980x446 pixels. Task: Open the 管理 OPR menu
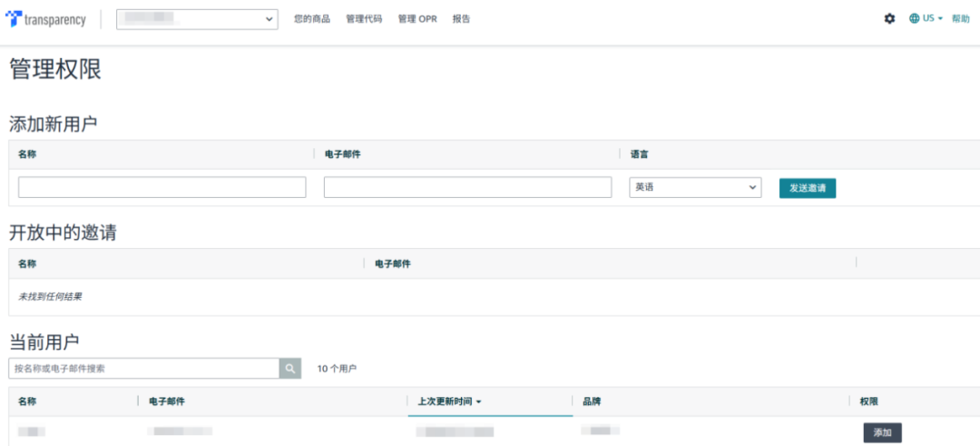[x=417, y=19]
